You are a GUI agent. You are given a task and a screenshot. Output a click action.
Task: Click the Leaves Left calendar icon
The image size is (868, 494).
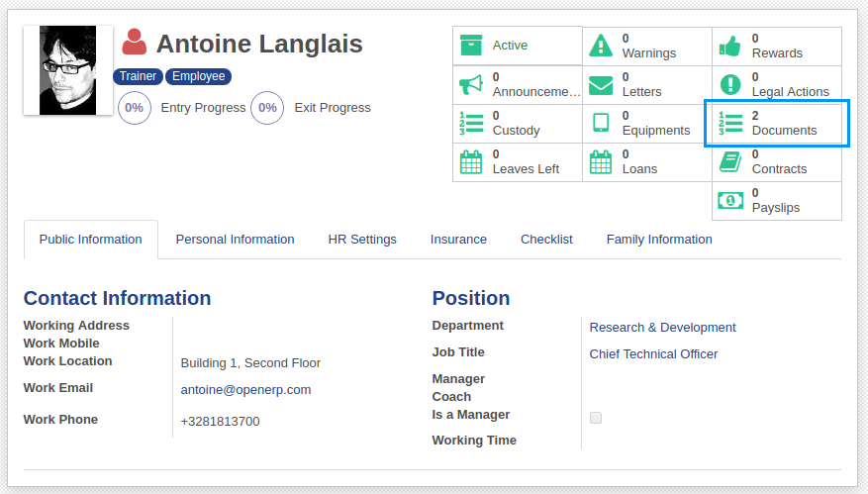click(x=471, y=161)
